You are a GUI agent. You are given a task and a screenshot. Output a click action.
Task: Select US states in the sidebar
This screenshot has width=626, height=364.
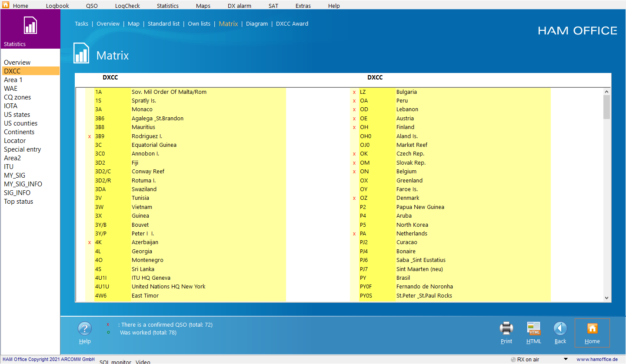pyautogui.click(x=17, y=115)
